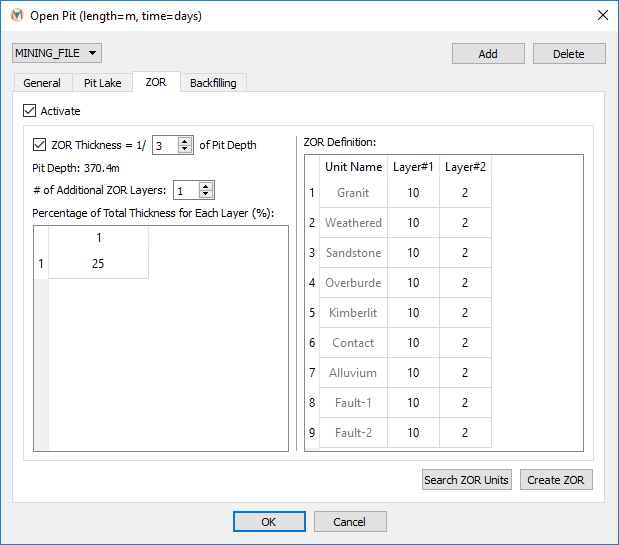
Task: Toggle ZOR Thickness of Pit Depth checkbox
Action: click(39, 145)
